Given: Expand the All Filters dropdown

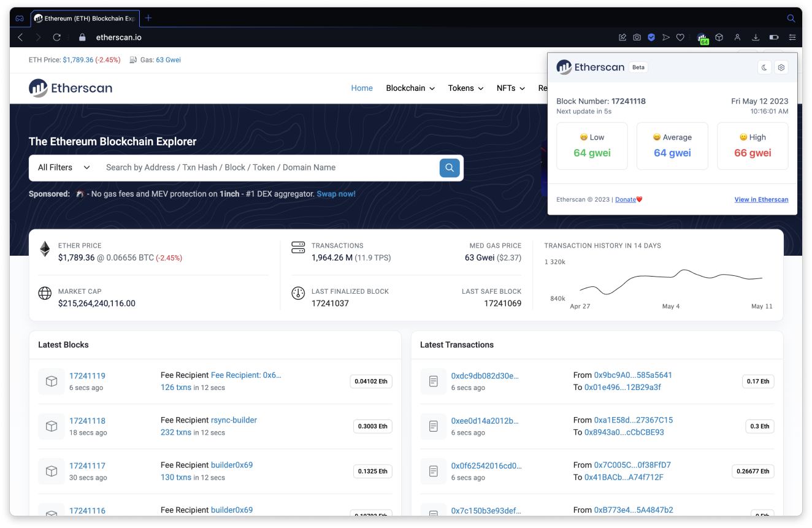Looking at the screenshot, I should coord(64,167).
